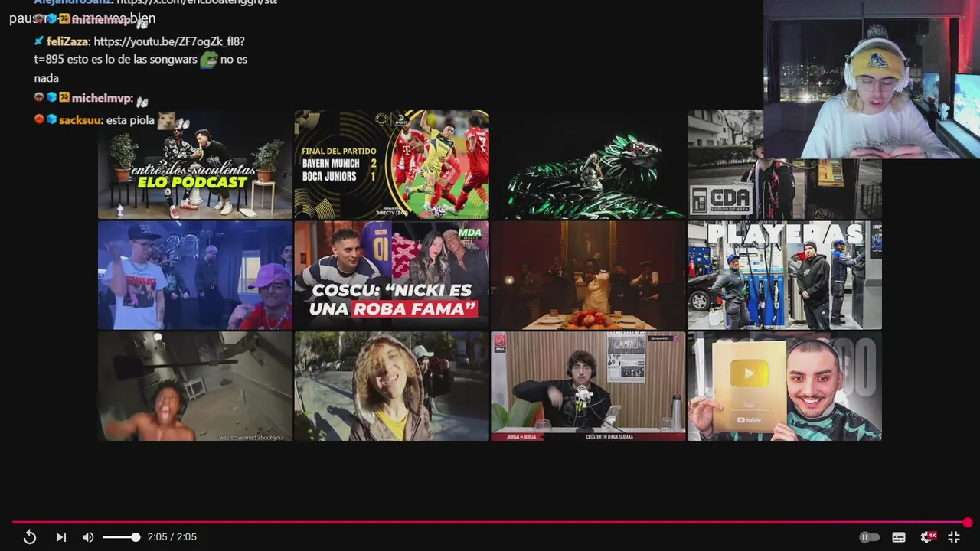The width and height of the screenshot is (980, 551).
Task: Click the 2:05 / 2:05 time display
Action: pyautogui.click(x=172, y=537)
